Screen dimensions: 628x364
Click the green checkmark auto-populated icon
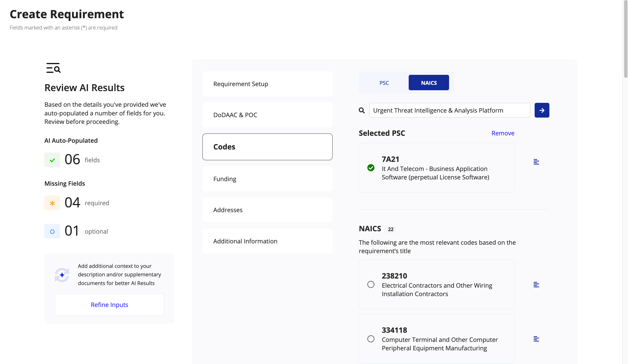pos(52,160)
